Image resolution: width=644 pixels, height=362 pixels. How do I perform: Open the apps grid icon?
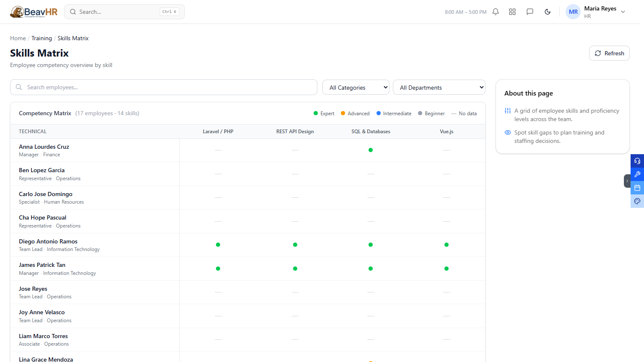point(512,12)
